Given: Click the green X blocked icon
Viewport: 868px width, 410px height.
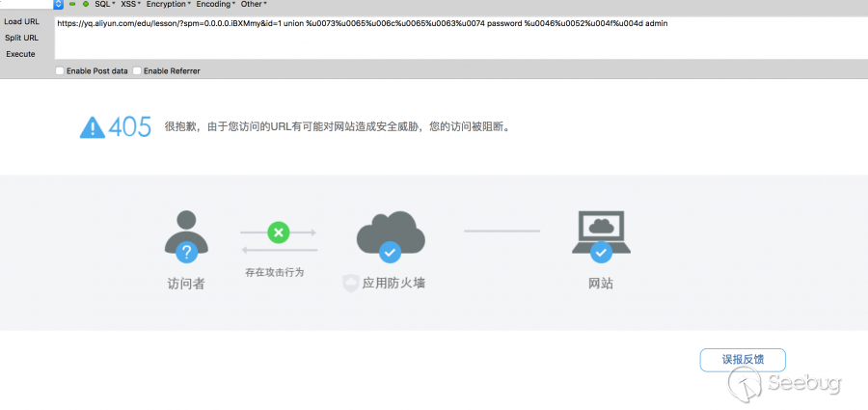Looking at the screenshot, I should click(x=279, y=232).
